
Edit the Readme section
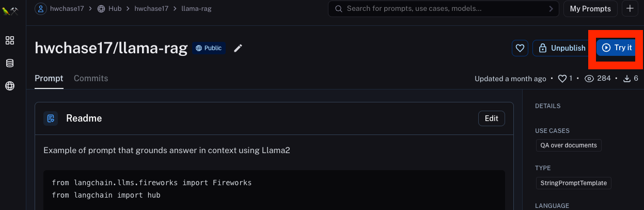pos(491,118)
